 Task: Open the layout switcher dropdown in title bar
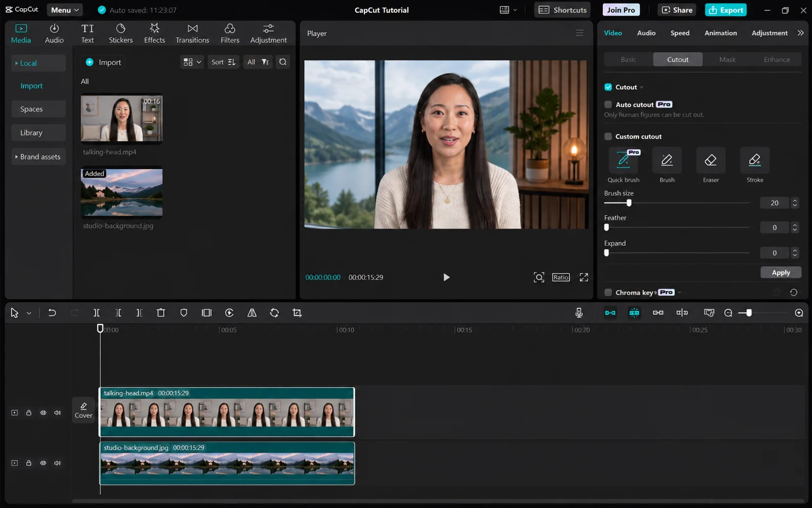[x=508, y=10]
